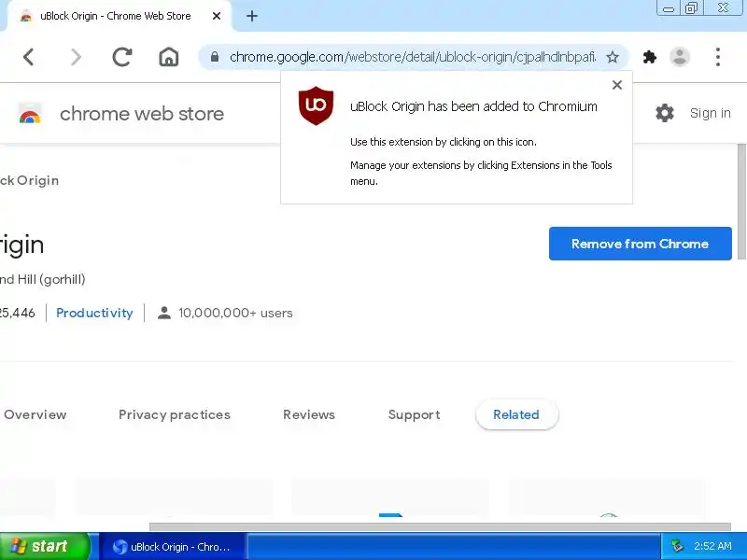Open the Windows Start menu

(45, 546)
